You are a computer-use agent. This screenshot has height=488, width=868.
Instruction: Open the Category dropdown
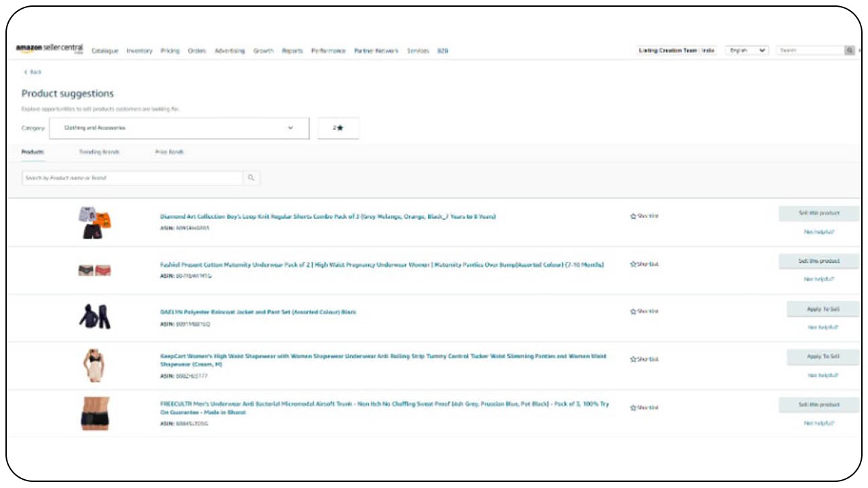179,128
